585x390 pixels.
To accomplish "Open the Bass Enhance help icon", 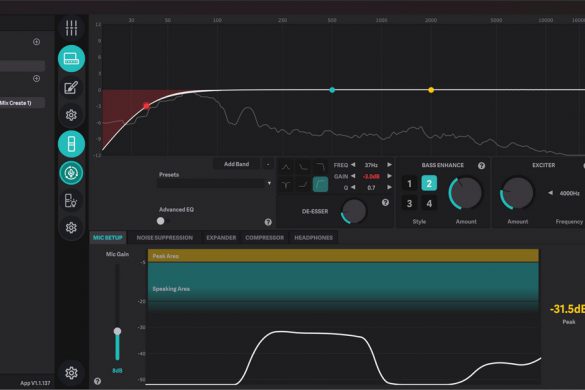I will coord(481,166).
